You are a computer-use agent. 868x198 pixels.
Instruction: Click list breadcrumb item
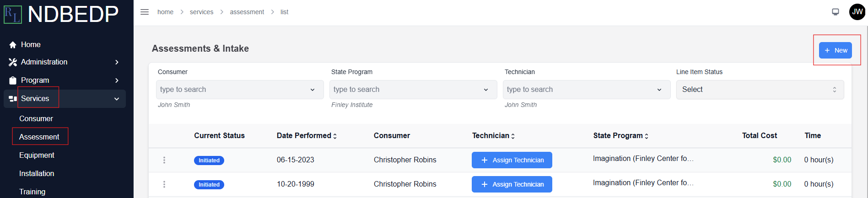285,12
